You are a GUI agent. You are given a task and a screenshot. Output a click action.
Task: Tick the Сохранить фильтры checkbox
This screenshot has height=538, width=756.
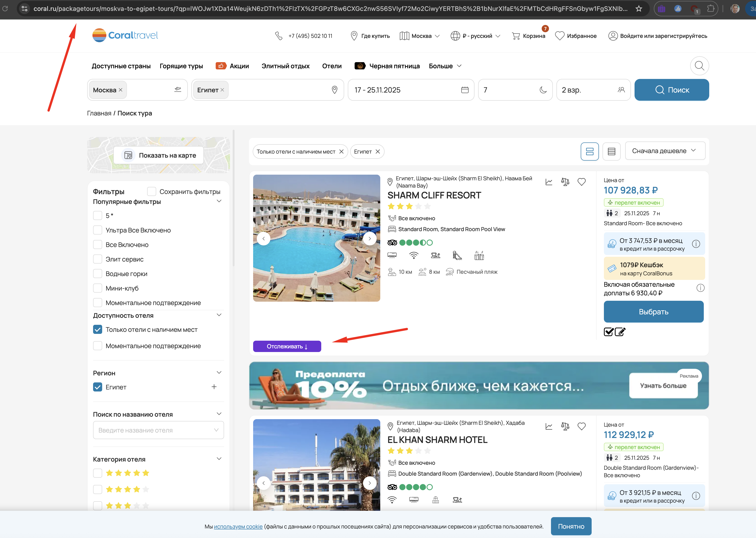(151, 191)
